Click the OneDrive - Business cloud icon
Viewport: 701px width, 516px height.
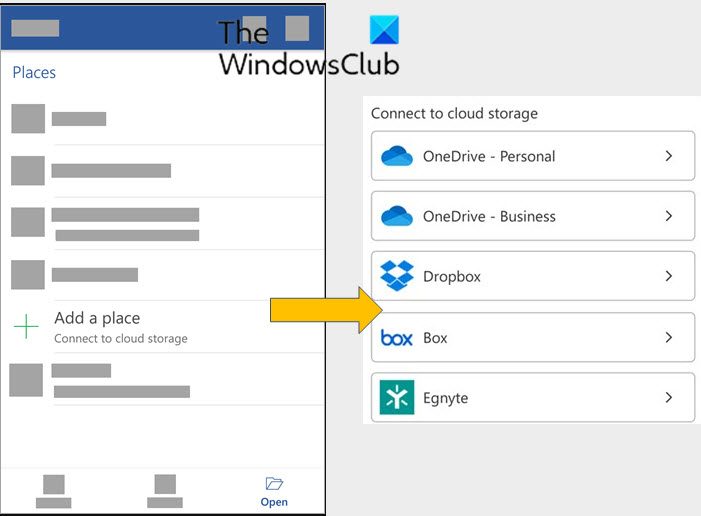point(397,216)
